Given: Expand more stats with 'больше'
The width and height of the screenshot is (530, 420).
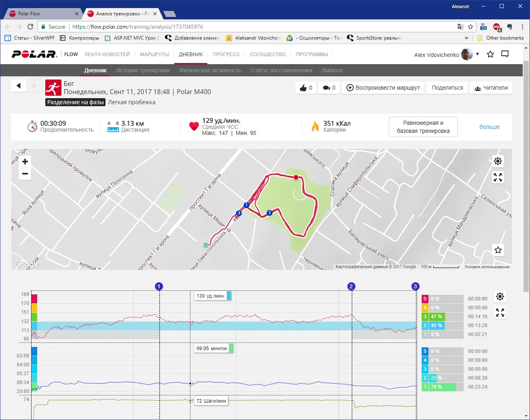Looking at the screenshot, I should tap(489, 127).
